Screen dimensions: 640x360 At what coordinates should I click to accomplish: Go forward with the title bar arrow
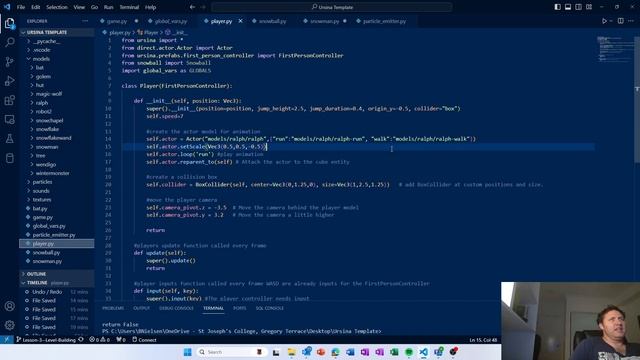[x=203, y=7]
